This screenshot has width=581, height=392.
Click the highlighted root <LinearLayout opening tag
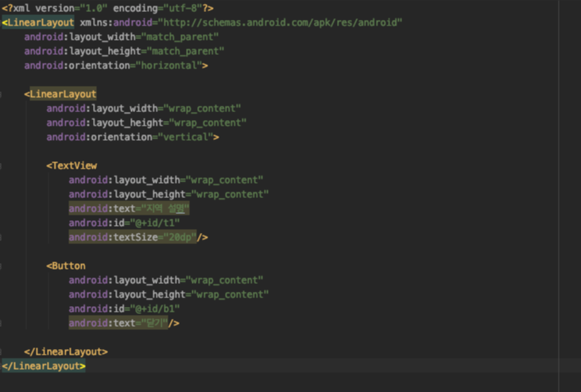pos(38,22)
